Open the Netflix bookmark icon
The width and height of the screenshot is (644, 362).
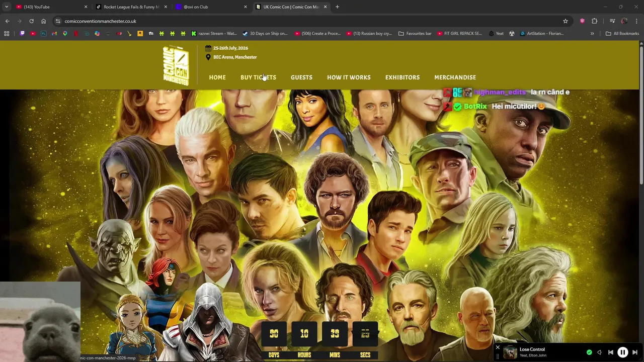click(x=76, y=34)
